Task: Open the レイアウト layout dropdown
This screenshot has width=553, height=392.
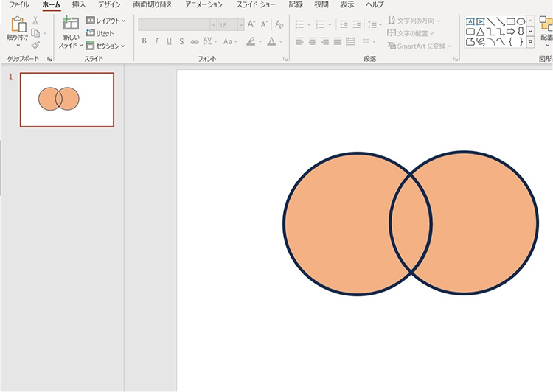Action: tap(106, 21)
